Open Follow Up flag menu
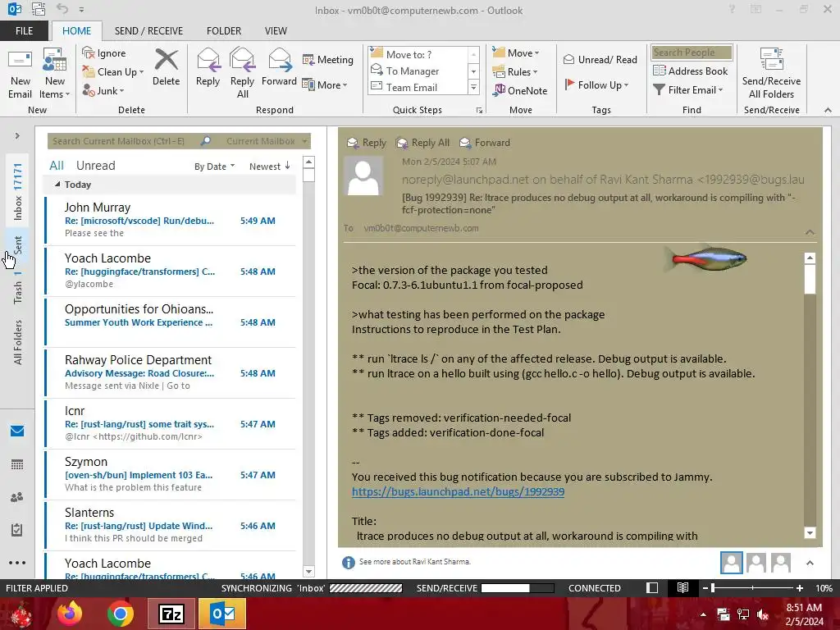 click(596, 84)
